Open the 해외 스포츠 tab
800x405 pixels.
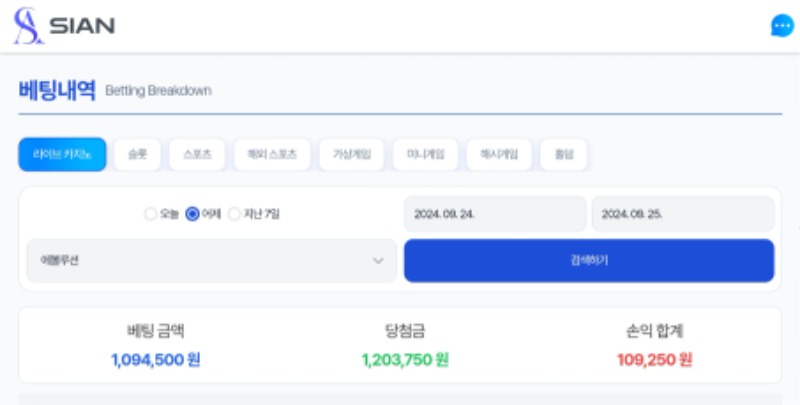click(272, 155)
